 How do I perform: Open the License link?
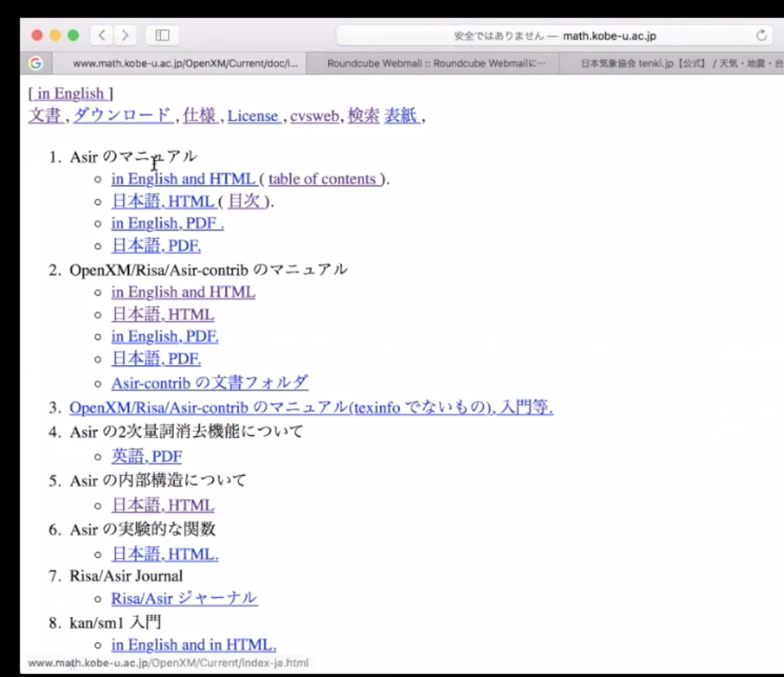click(254, 116)
